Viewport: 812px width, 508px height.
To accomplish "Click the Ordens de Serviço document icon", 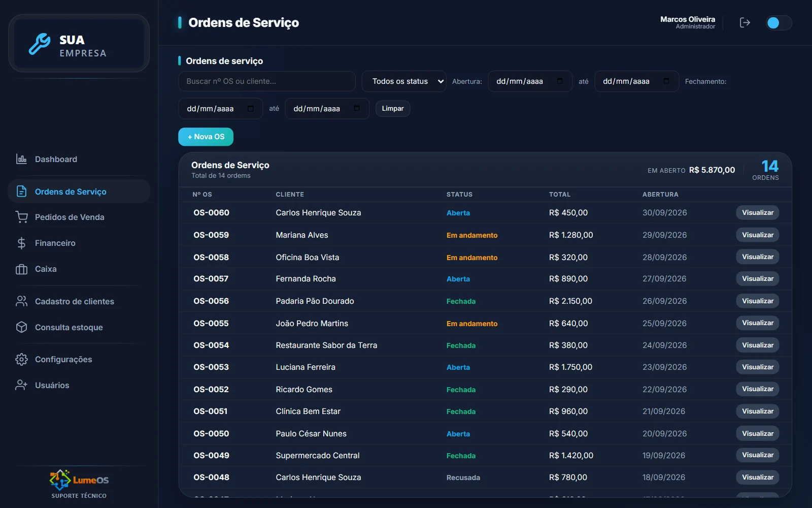I will [x=21, y=192].
